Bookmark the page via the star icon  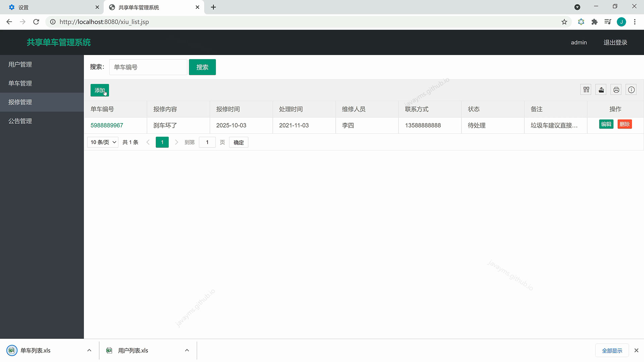565,21
